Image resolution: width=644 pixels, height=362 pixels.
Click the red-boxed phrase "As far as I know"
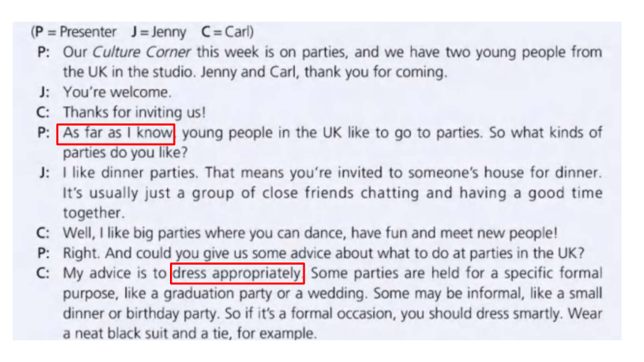pyautogui.click(x=116, y=134)
